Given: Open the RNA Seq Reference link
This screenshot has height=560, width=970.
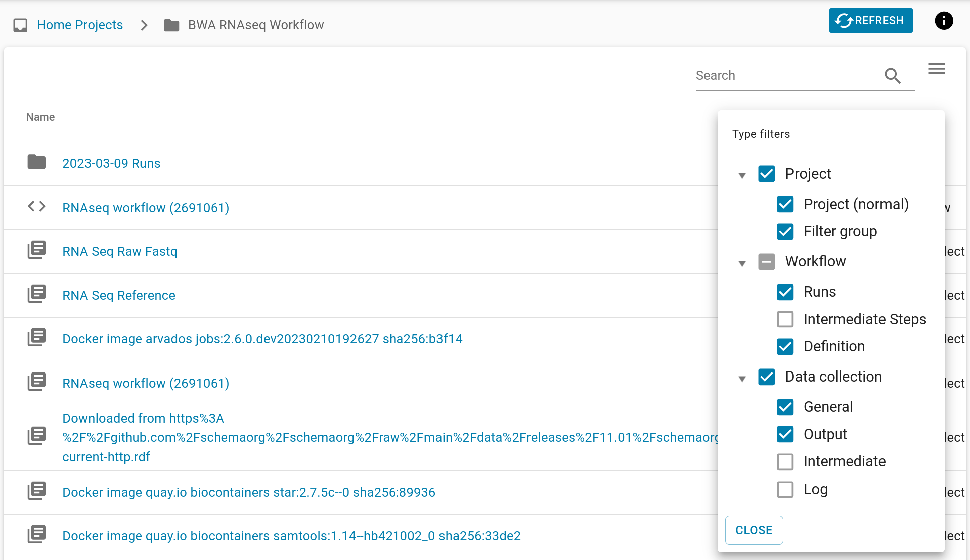Looking at the screenshot, I should point(119,295).
